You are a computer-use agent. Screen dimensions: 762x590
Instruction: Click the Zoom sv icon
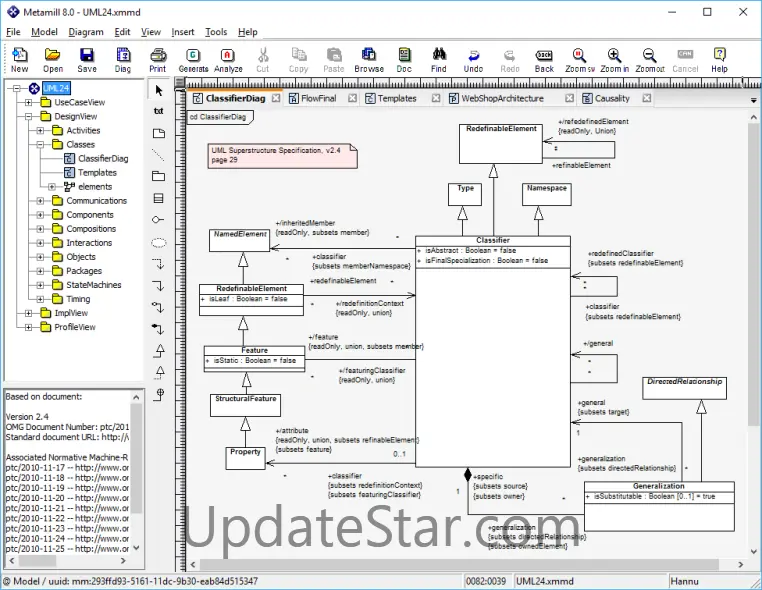click(579, 60)
